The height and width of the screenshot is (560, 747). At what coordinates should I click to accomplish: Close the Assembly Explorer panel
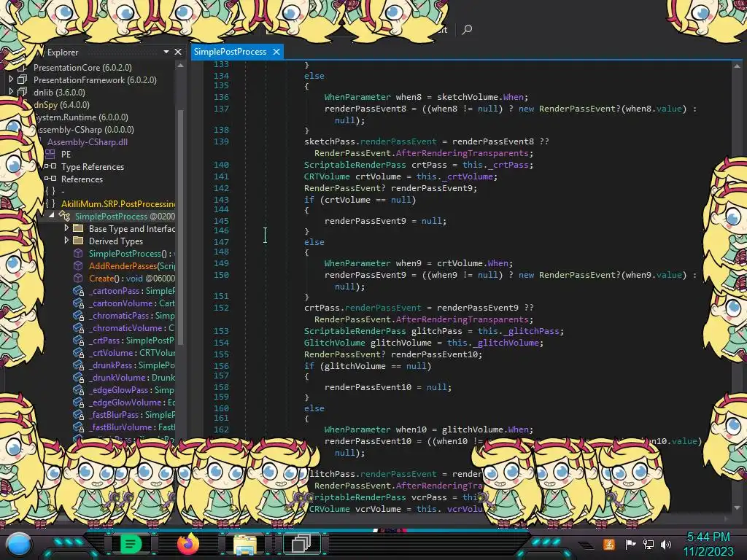coord(178,52)
